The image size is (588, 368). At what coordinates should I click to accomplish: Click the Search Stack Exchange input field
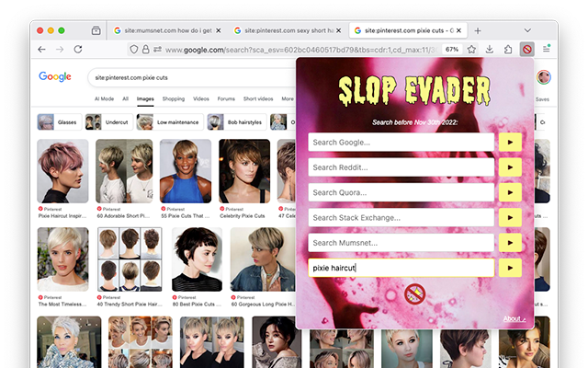(401, 218)
